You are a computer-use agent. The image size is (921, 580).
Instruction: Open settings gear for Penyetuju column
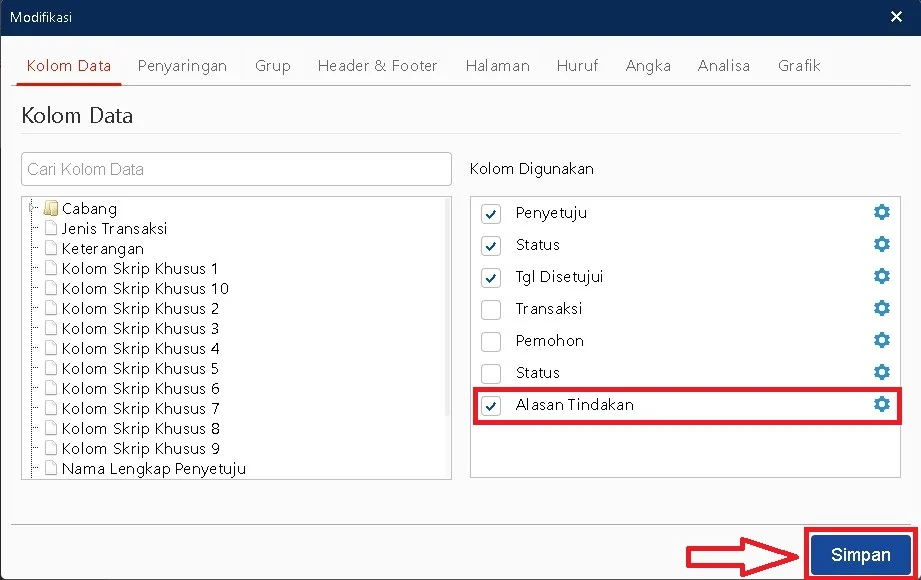tap(881, 212)
